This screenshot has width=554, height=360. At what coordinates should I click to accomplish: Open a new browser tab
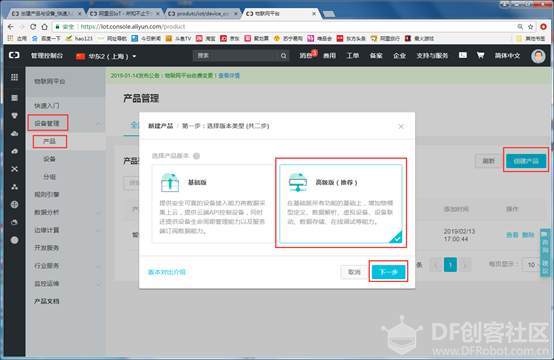pyautogui.click(x=329, y=14)
